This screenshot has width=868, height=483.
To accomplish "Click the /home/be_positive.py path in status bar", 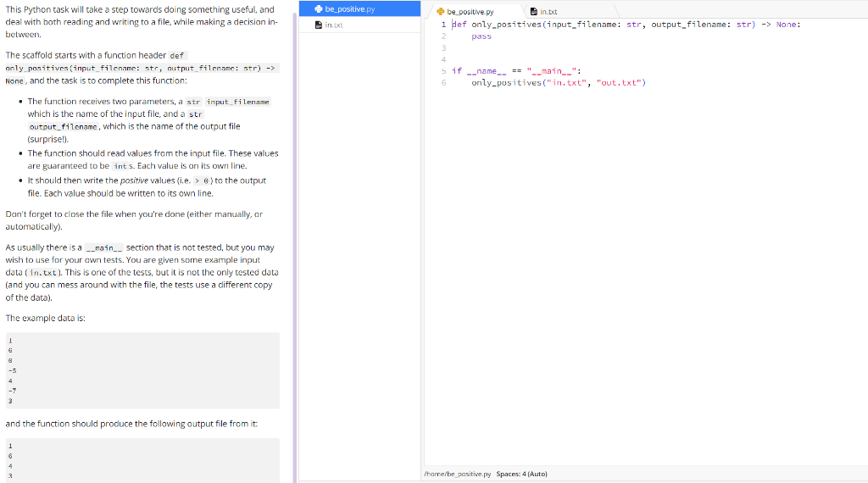I will pos(457,474).
